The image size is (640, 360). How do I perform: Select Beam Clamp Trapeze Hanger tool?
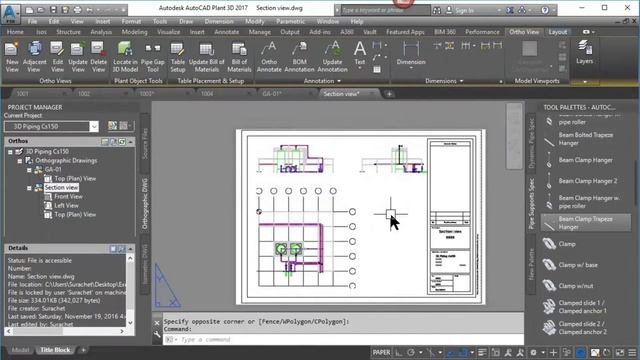point(585,223)
